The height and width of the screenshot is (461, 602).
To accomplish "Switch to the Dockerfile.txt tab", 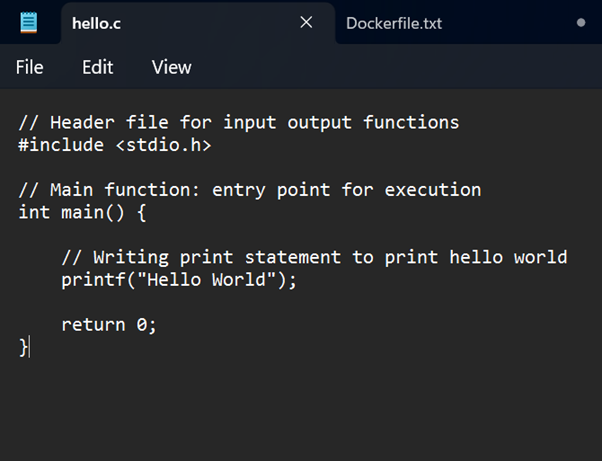I will coord(393,23).
